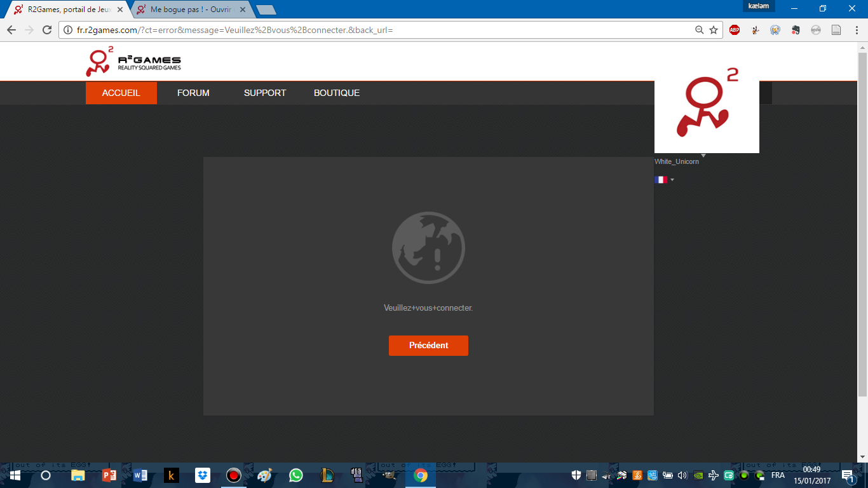View site information icon next to the URL
The width and height of the screenshot is (868, 488).
tap(68, 30)
